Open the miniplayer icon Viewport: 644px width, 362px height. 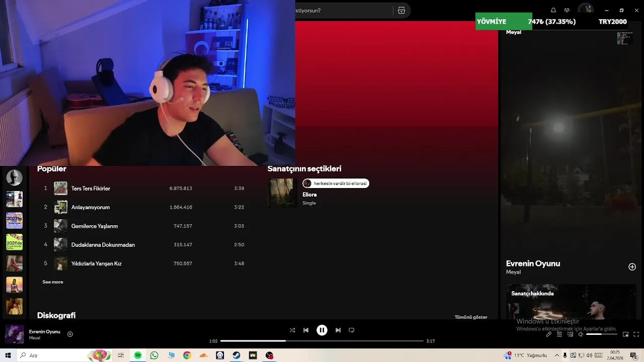tap(626, 334)
